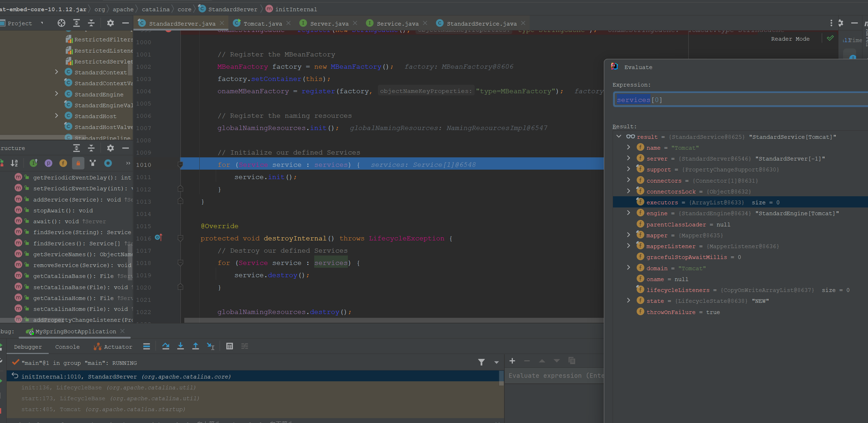Switch to Tomcat.java editor tab
This screenshot has width=868, height=423.
coord(262,23)
